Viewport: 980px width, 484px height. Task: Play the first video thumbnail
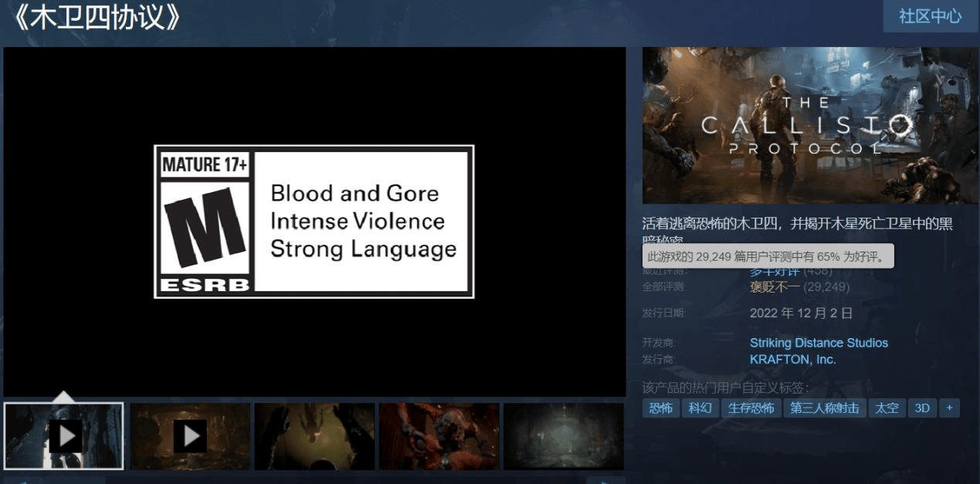click(63, 436)
